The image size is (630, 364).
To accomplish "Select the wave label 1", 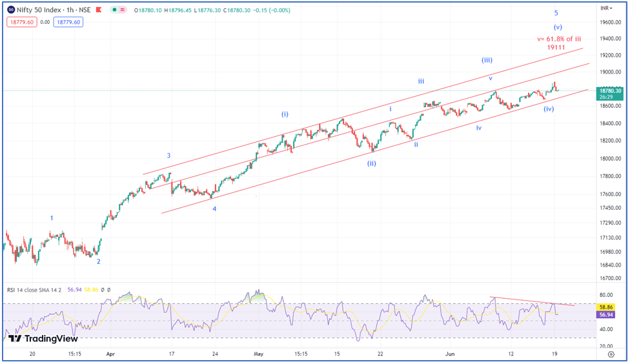I will pos(52,218).
